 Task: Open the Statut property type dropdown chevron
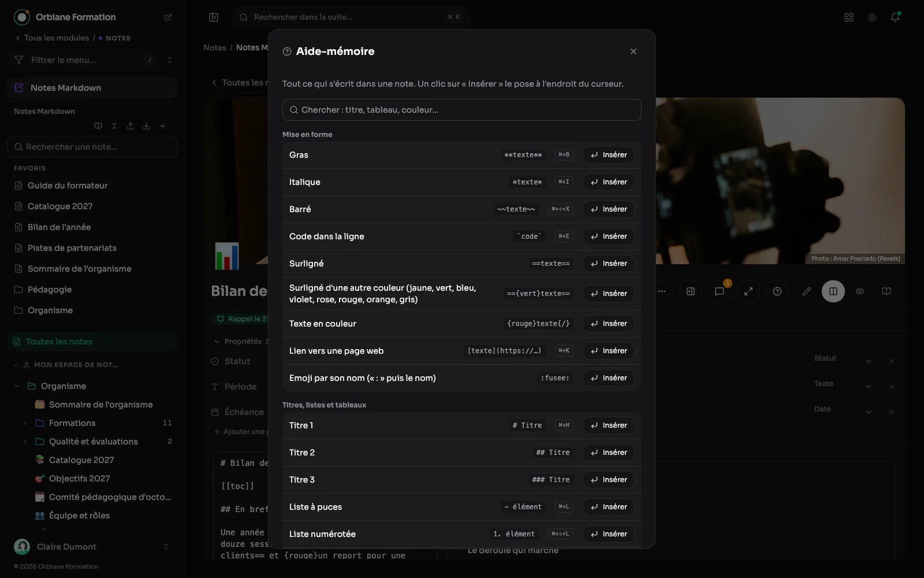coord(869,361)
